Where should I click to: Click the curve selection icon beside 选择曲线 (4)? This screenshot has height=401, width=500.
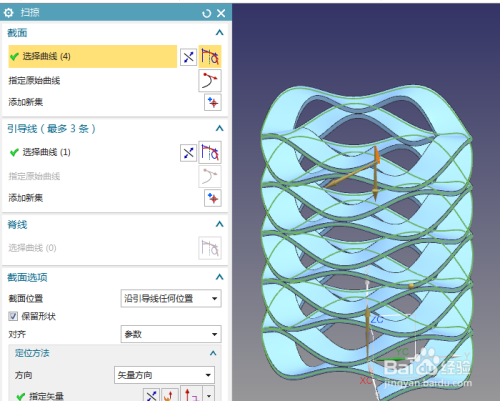click(210, 56)
